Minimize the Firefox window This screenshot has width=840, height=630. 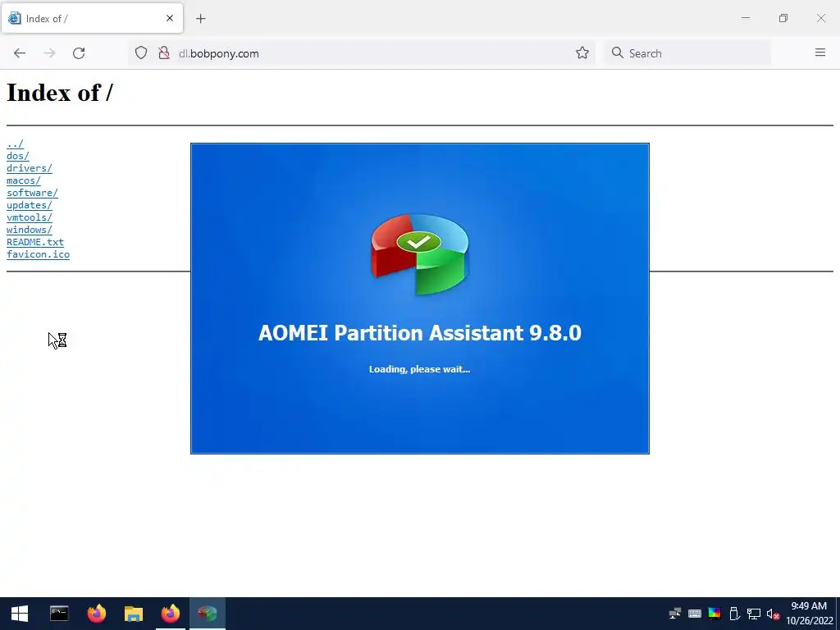pyautogui.click(x=746, y=18)
